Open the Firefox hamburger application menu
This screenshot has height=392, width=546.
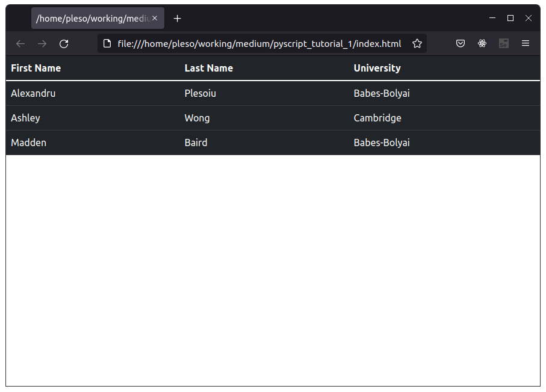click(x=526, y=43)
